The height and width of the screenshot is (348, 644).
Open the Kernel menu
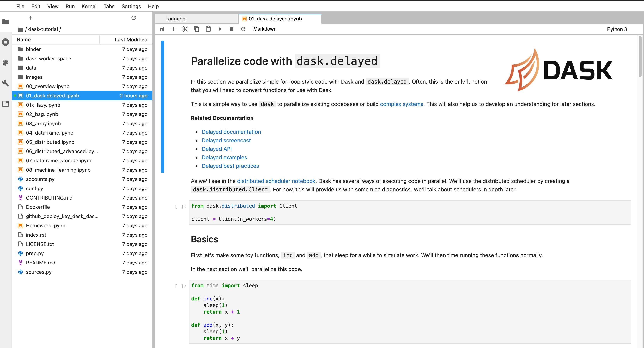(x=89, y=6)
